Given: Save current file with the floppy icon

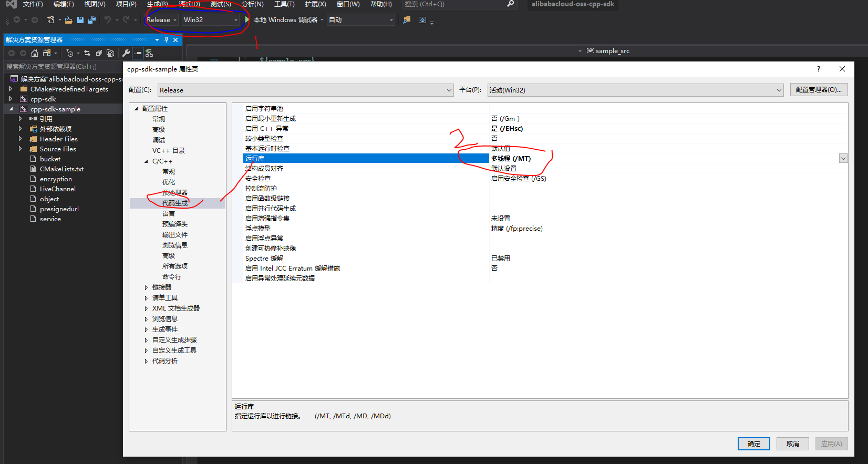Looking at the screenshot, I should [x=80, y=20].
